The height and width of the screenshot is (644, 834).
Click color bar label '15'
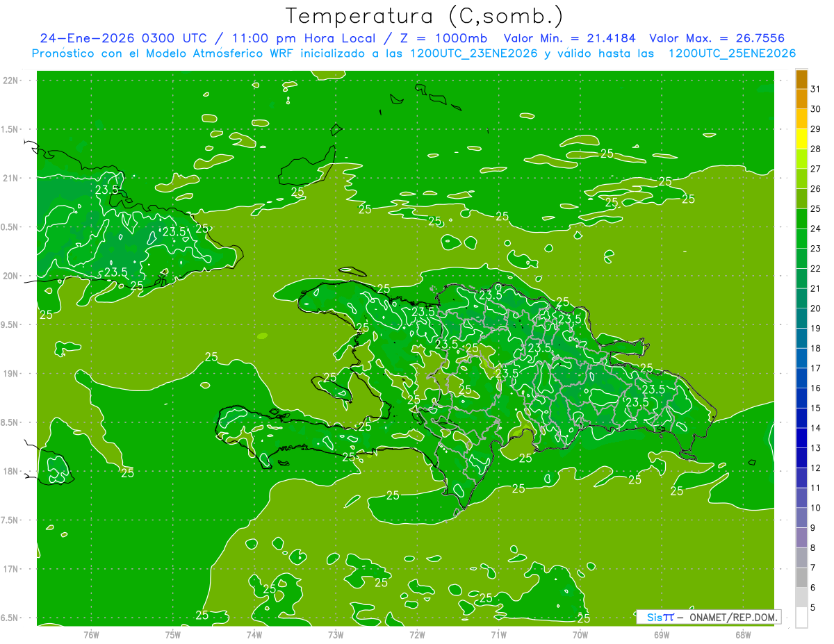816,408
